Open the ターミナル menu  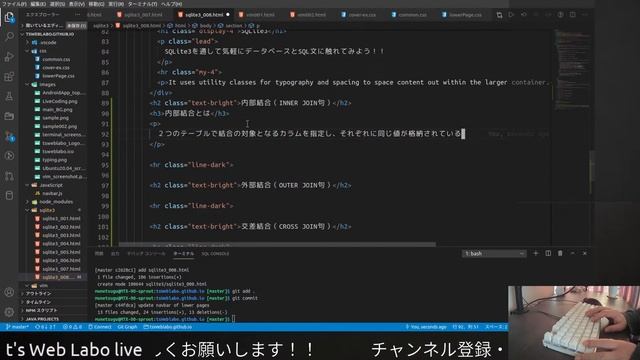(x=142, y=4)
